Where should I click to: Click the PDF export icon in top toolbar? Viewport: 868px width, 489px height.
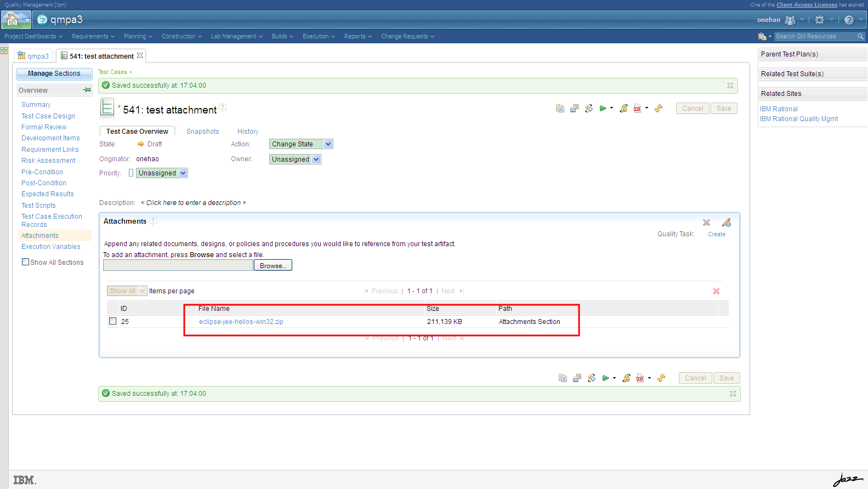click(637, 109)
